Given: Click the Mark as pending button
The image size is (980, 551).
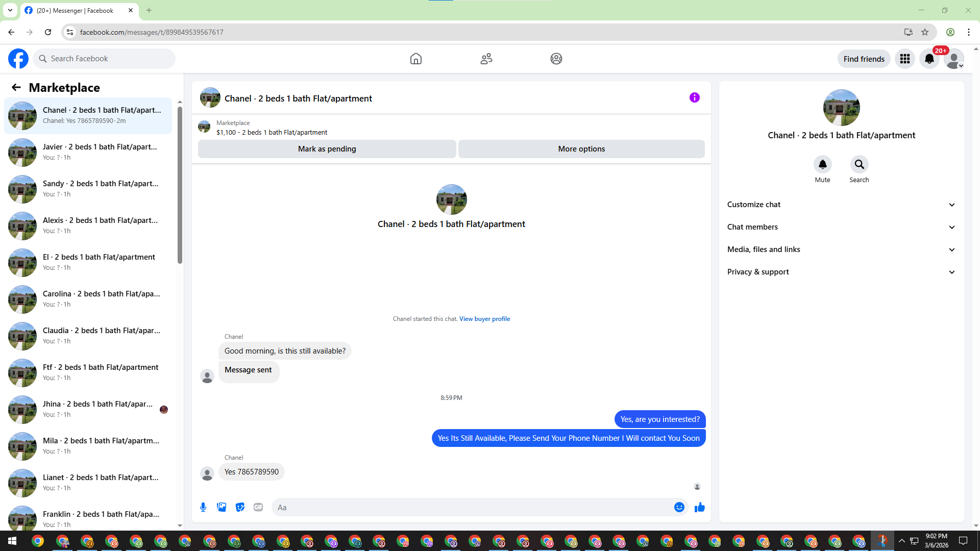Looking at the screenshot, I should (x=327, y=149).
